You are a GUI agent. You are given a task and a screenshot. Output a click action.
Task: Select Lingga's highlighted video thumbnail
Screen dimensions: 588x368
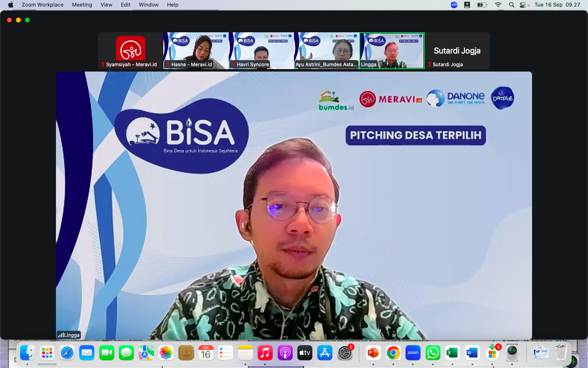click(x=392, y=50)
